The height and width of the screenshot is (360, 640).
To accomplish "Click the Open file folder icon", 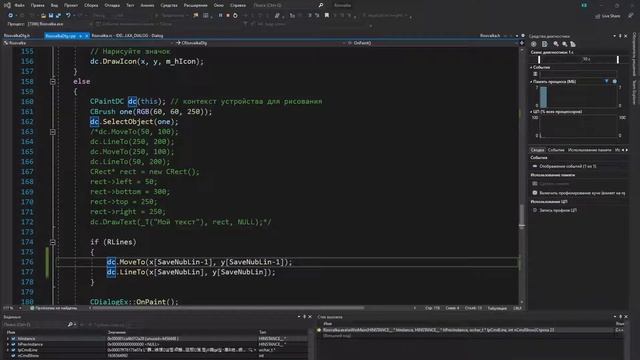I will click(x=43, y=16).
